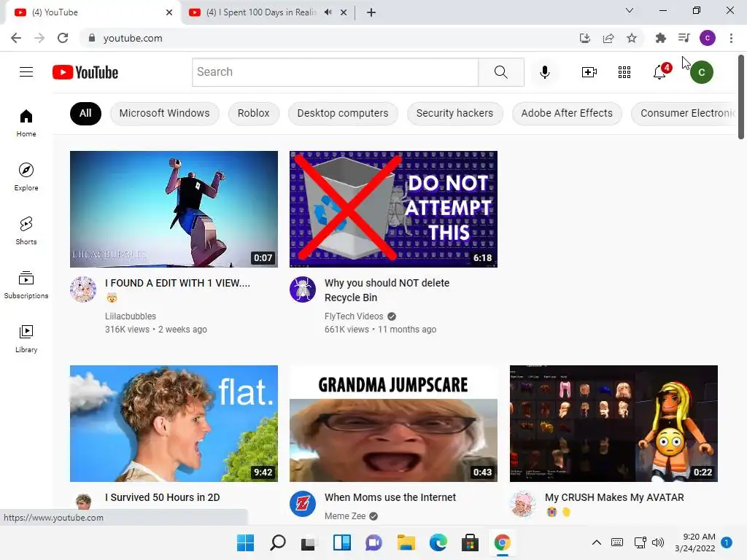Screen dimensions: 747x560
Task: Open the "flat." video thumbnail
Action: click(x=174, y=424)
